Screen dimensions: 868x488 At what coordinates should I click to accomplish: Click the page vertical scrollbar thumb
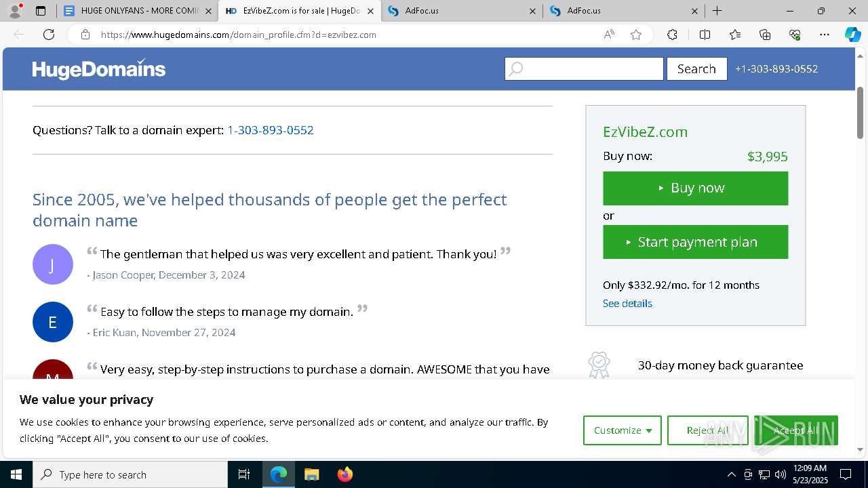point(861,113)
